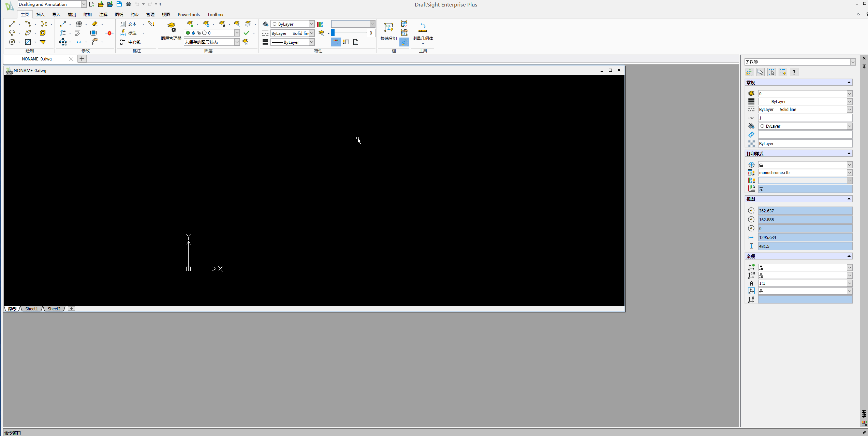Viewport: 868px width, 436px height.
Task: Select the Line drawing tool
Action: pyautogui.click(x=11, y=24)
